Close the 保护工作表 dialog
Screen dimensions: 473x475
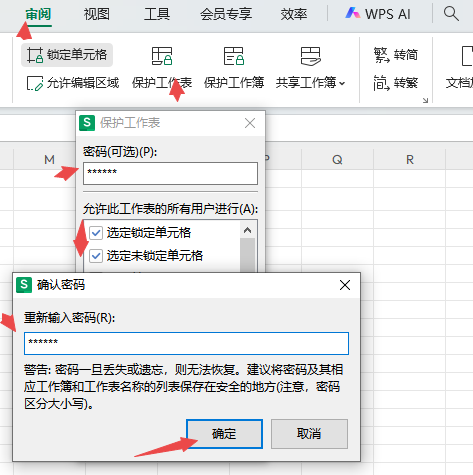point(250,123)
